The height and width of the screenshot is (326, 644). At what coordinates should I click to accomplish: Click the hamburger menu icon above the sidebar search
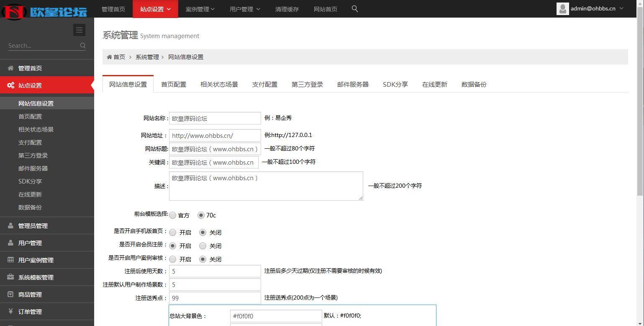79,30
